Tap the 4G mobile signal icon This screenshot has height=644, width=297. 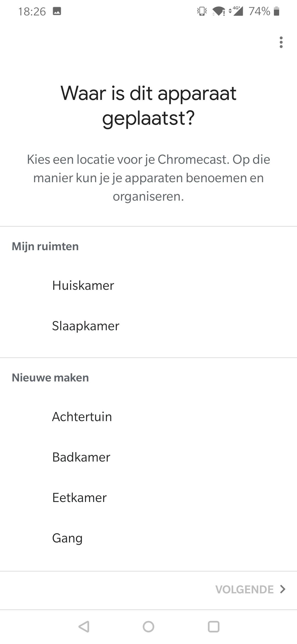[237, 11]
